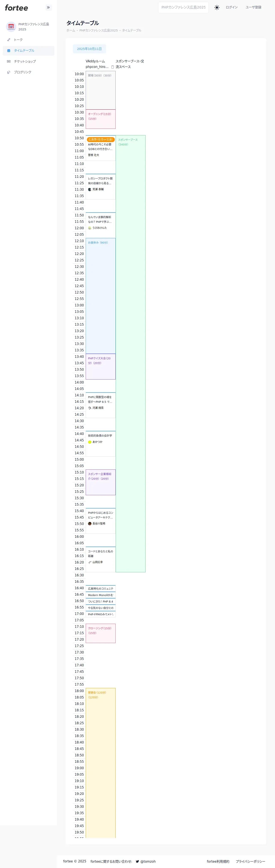Click PHPカンファレンス広島2025 in the breadcrumb
Image resolution: width=275 pixels, height=868 pixels.
tap(98, 30)
